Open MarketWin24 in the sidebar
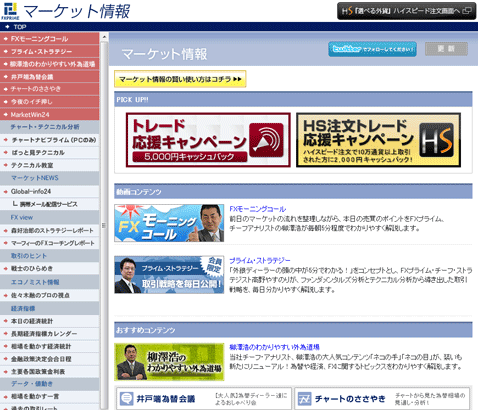This screenshot has height=410, width=478. point(49,114)
